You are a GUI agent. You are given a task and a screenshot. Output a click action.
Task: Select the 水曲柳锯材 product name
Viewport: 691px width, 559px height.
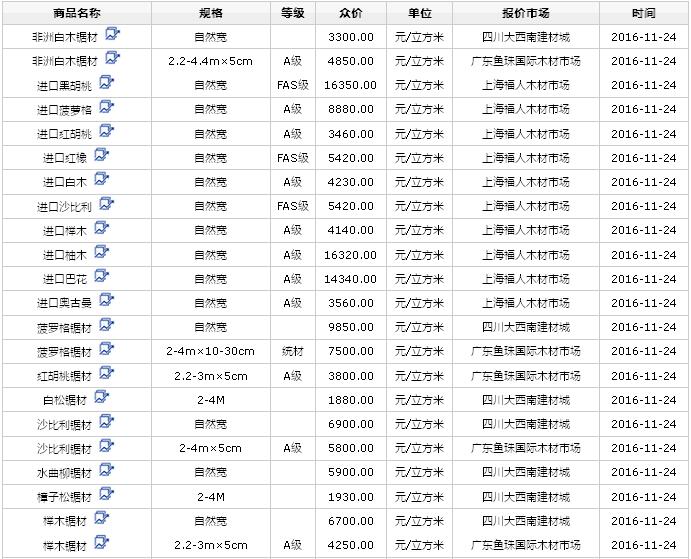[64, 473]
